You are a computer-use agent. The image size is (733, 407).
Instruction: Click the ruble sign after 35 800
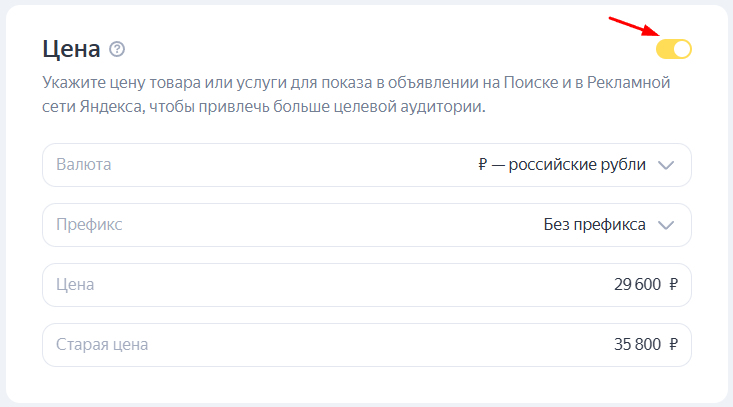point(673,345)
